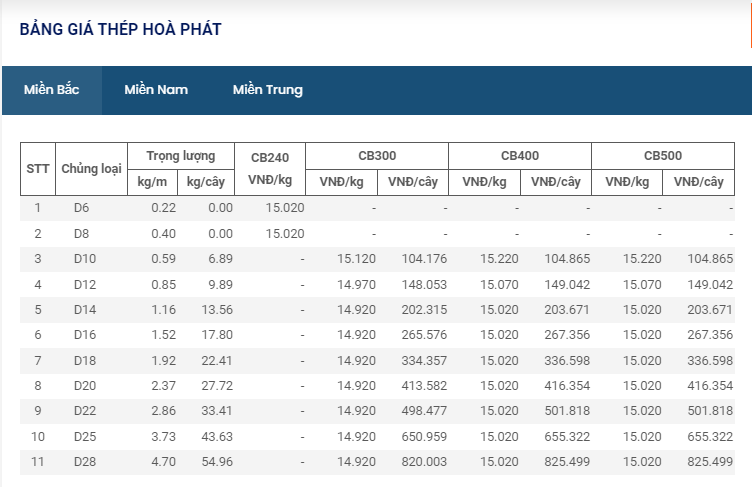Viewport: 752px width, 487px height.
Task: Select the D8 row label
Action: point(82,234)
